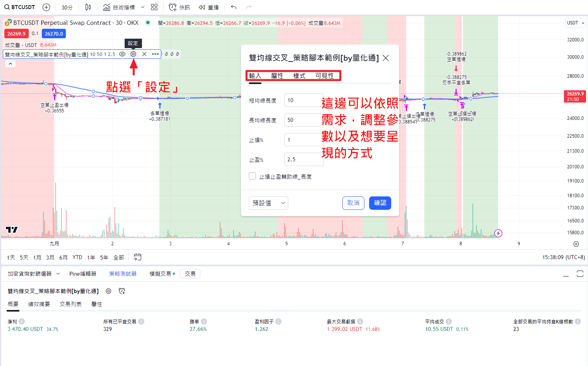Screen dimensions: 588x366
Task: Toggle strategy visibility eye icon
Action: point(122,54)
